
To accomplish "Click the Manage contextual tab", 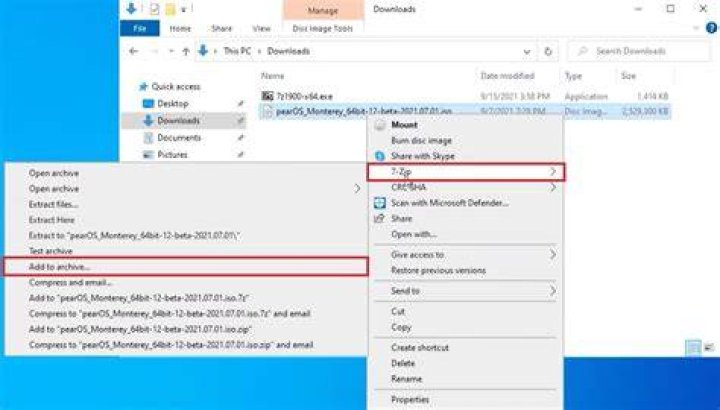I will click(323, 10).
